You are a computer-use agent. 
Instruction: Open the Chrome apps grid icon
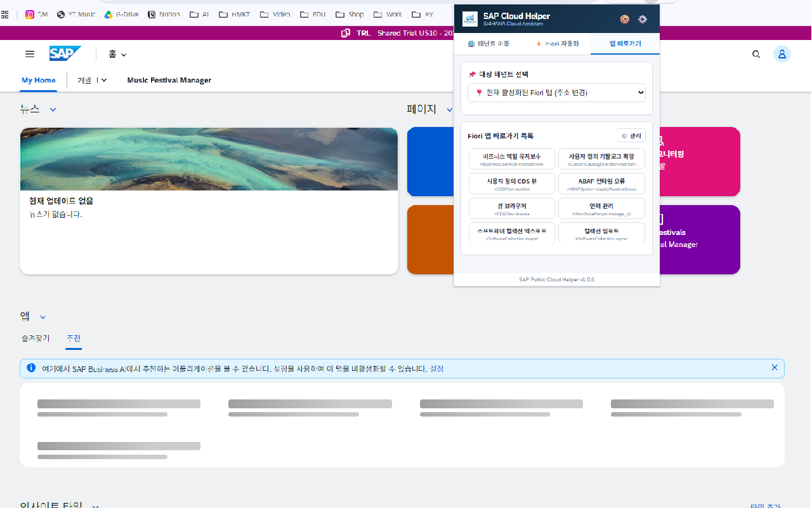point(5,14)
